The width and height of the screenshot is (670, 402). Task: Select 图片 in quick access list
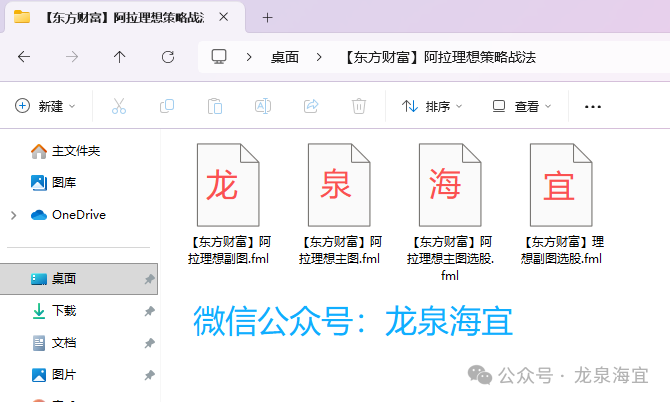[64, 375]
